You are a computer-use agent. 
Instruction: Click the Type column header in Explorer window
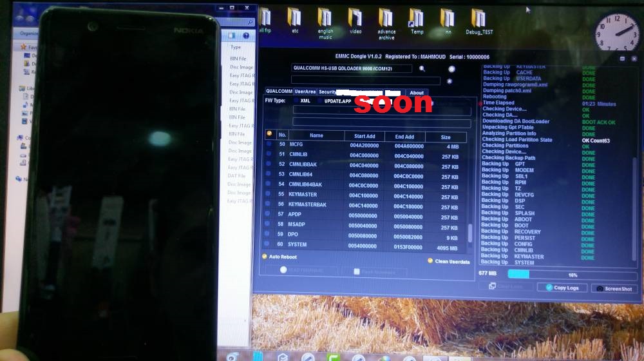(x=236, y=47)
